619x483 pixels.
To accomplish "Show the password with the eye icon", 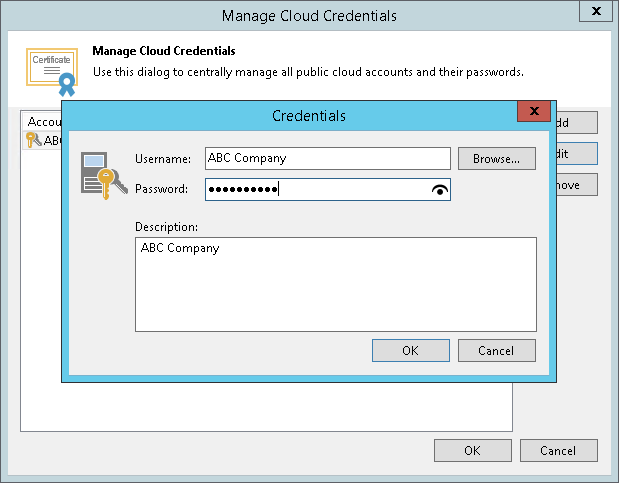I will (439, 189).
